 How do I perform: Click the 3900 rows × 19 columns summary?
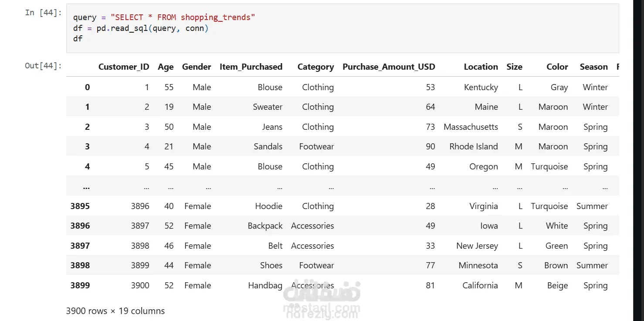115,311
